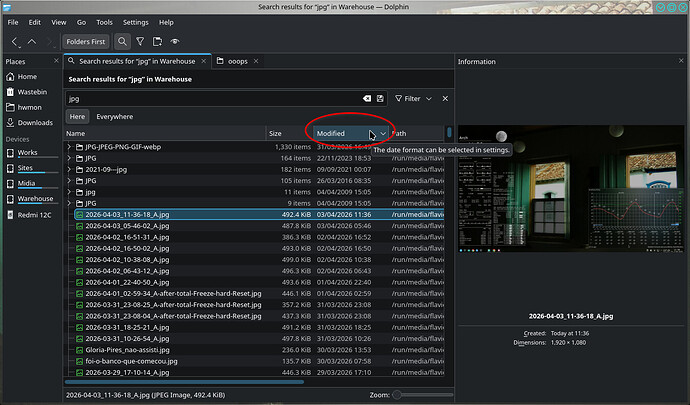Screen dimensions: 690x405
Task: Save the search with the disk icon
Action: (x=380, y=99)
